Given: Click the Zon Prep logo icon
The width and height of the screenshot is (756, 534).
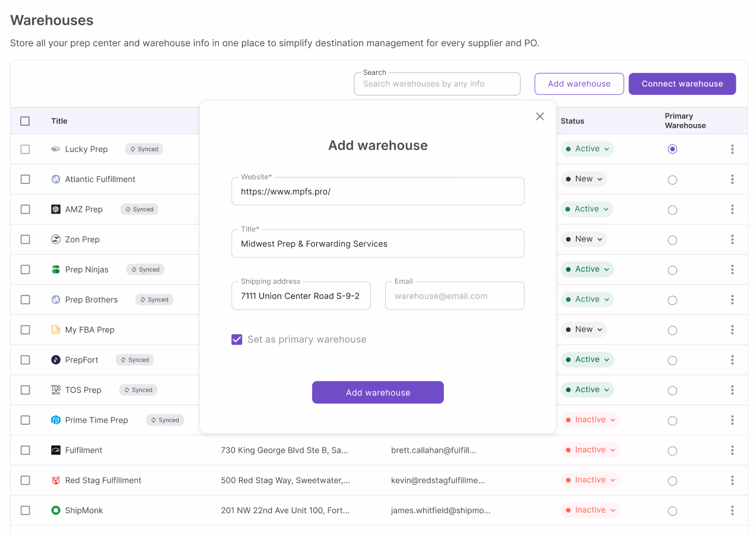Looking at the screenshot, I should (56, 240).
